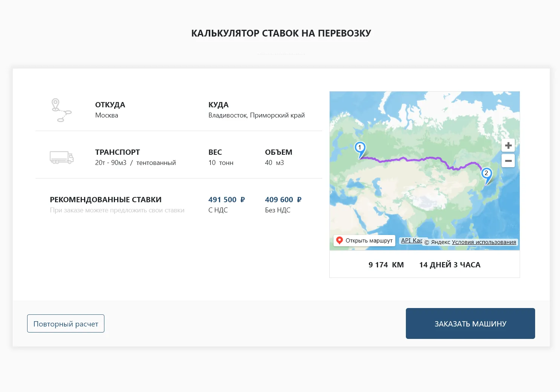The image size is (560, 392).
Task: Open the route via Открыть маршрут button
Action: tap(364, 241)
